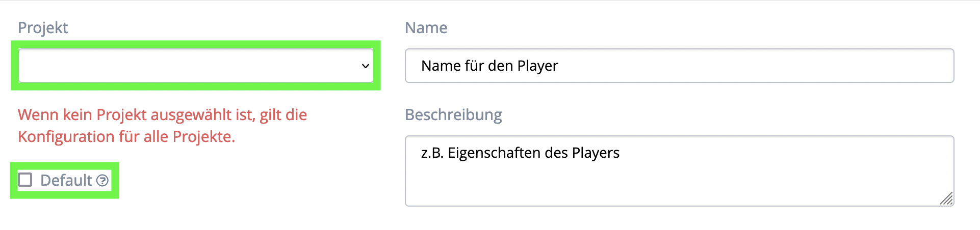Click the help question-mark icon beside Default

click(102, 181)
